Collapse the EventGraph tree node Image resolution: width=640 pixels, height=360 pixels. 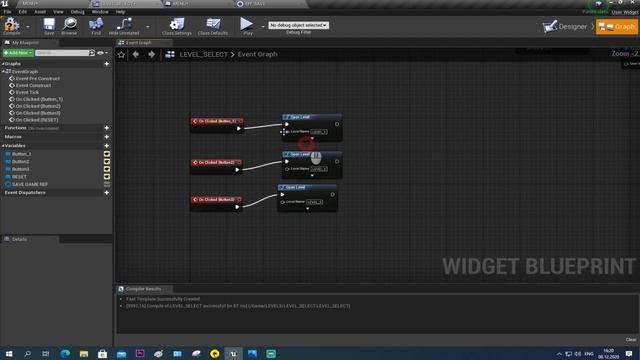point(3,71)
